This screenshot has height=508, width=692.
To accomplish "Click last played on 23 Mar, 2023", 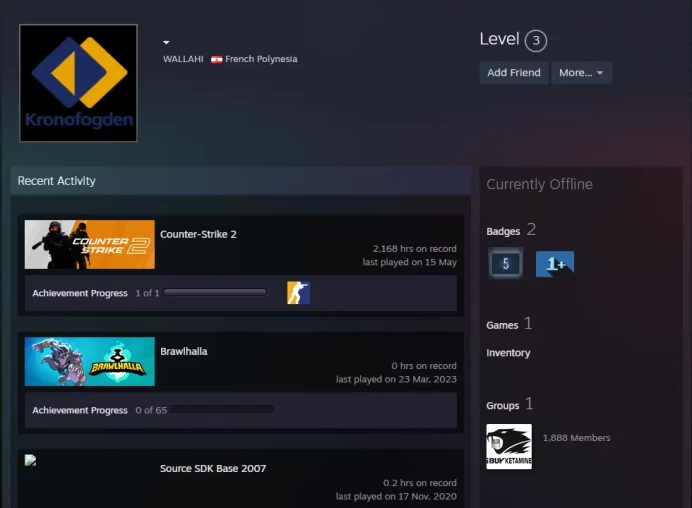I will pos(396,379).
